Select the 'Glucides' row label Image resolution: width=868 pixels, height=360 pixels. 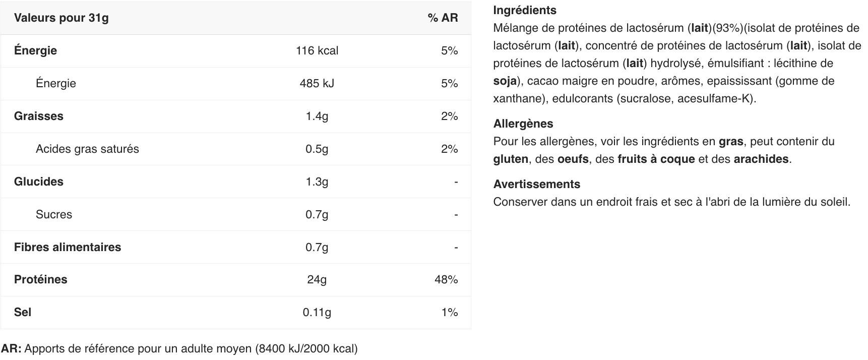[39, 182]
